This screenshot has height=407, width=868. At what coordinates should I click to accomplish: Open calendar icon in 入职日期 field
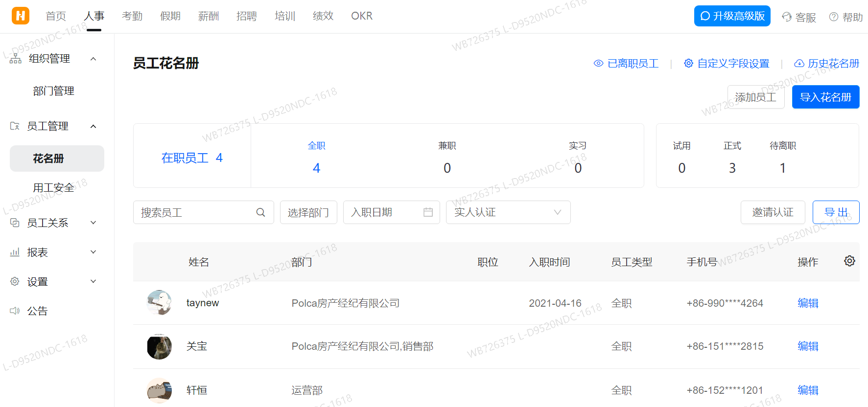[x=428, y=212]
